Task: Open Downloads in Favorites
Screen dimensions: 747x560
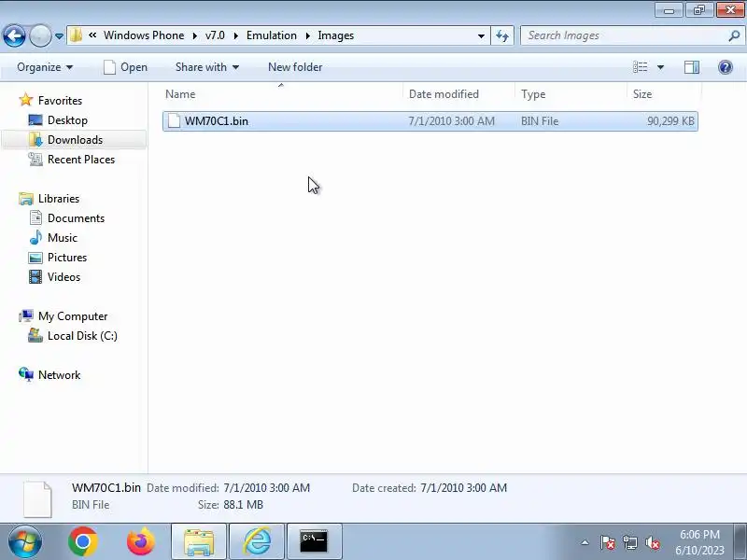Action: 65,139
